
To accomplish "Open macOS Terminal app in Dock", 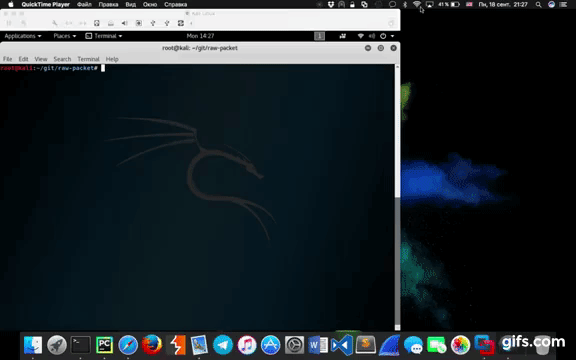I will point(80,345).
